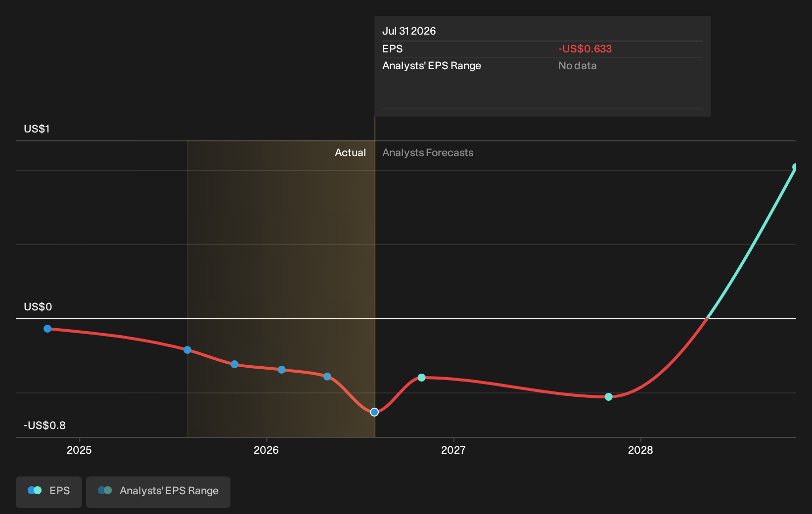812x514 pixels.
Task: Click the 2026 x-axis label
Action: 266,450
